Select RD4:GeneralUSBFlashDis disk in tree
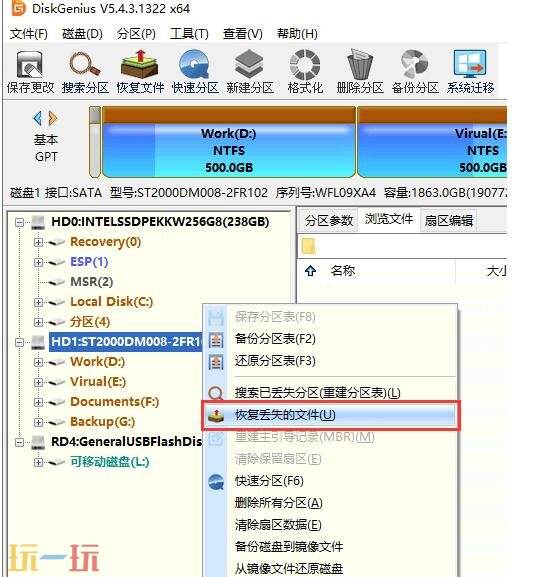This screenshot has height=577, width=540. click(x=126, y=442)
